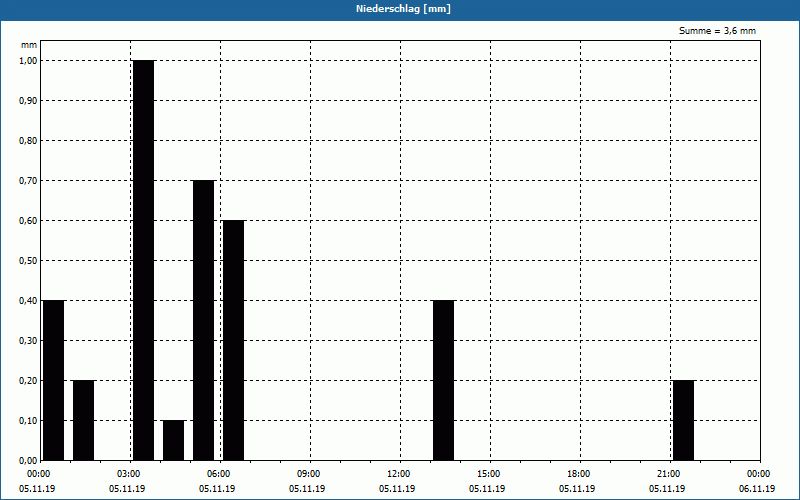Image resolution: width=800 pixels, height=500 pixels.
Task: Click the 0,40 y-axis value
Action: (28, 301)
